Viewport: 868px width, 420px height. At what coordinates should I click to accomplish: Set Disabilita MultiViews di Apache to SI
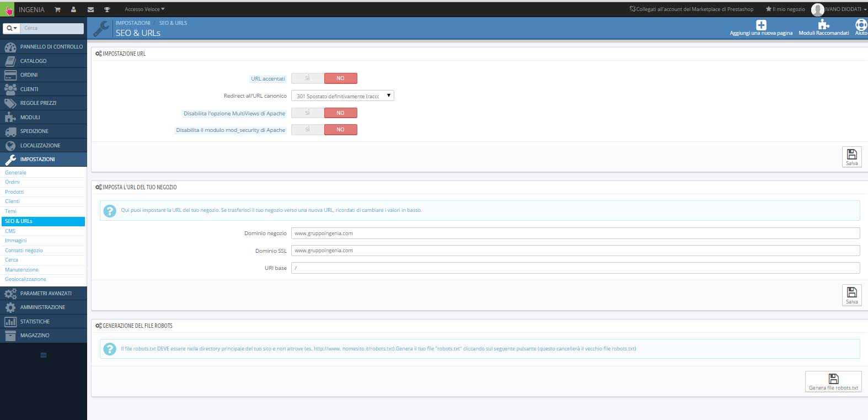(308, 113)
